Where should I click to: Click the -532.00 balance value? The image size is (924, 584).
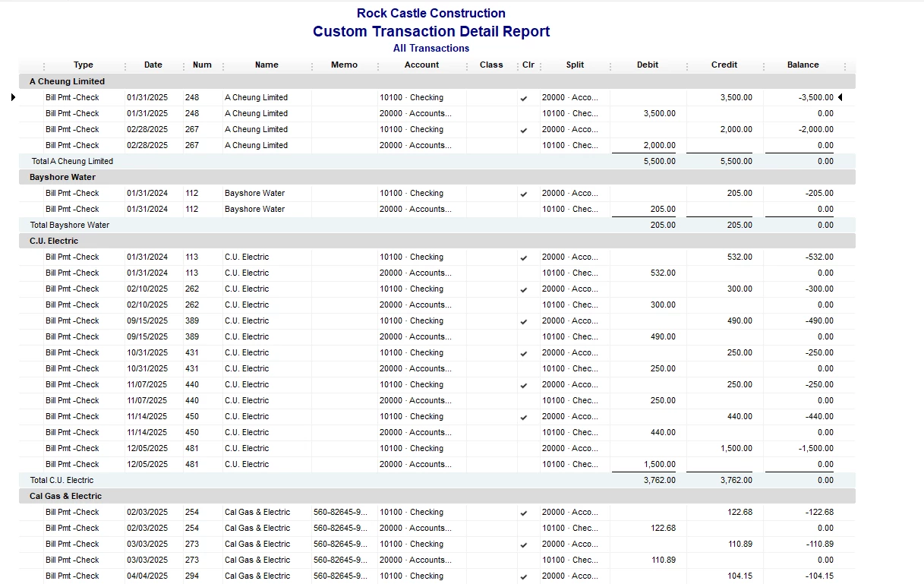click(x=819, y=257)
